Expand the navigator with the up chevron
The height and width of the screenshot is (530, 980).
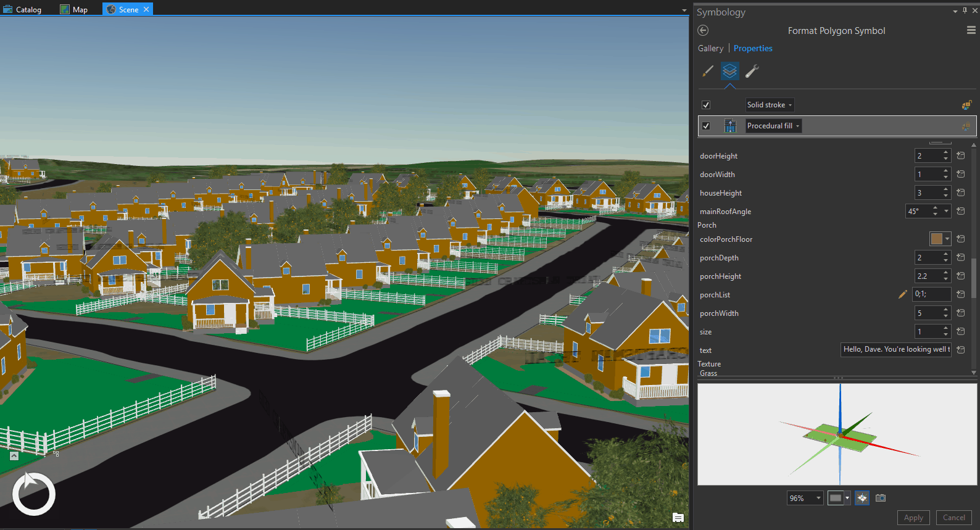coord(14,456)
